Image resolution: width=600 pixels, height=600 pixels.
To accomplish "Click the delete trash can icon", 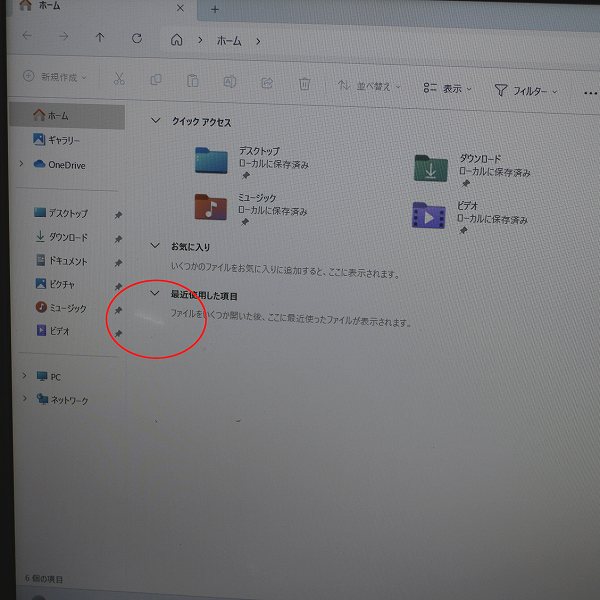I will (304, 84).
